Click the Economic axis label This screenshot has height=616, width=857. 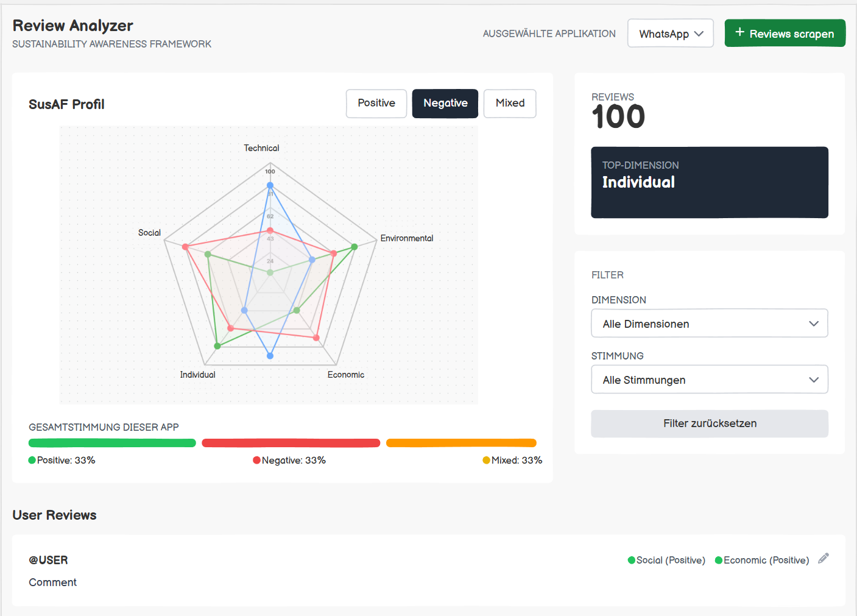point(346,375)
